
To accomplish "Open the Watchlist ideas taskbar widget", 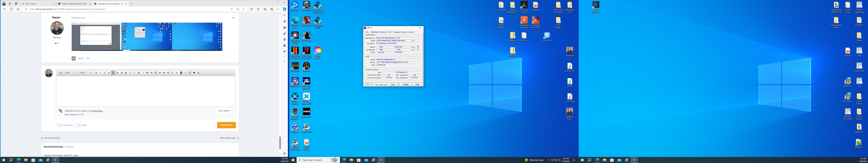I will click(534, 160).
